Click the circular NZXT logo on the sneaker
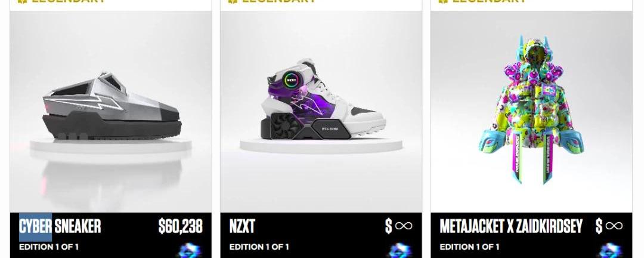644x258 pixels. click(x=292, y=80)
